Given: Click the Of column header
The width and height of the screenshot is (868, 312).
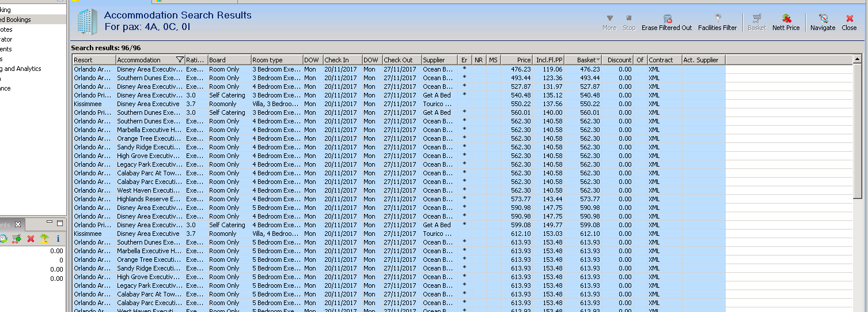Looking at the screenshot, I should [x=640, y=60].
